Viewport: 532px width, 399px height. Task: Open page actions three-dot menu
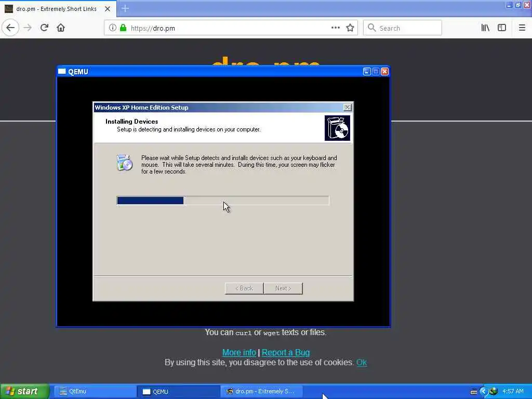(x=335, y=28)
